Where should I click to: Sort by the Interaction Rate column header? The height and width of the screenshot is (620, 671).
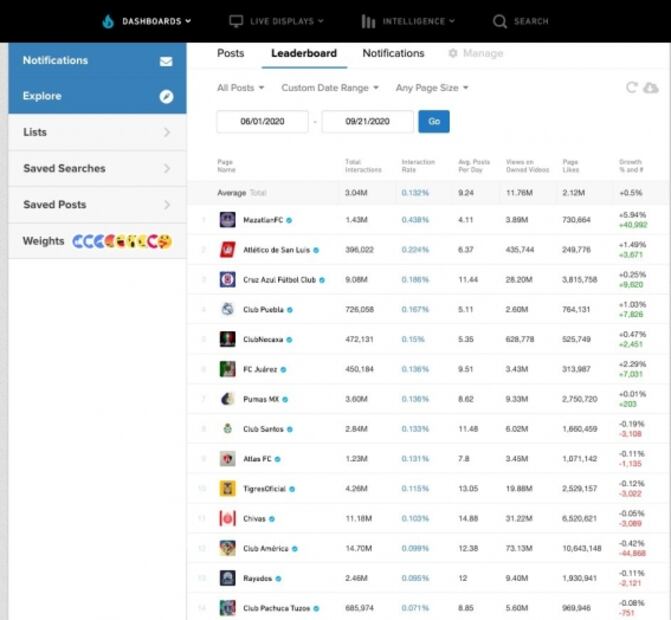point(418,166)
